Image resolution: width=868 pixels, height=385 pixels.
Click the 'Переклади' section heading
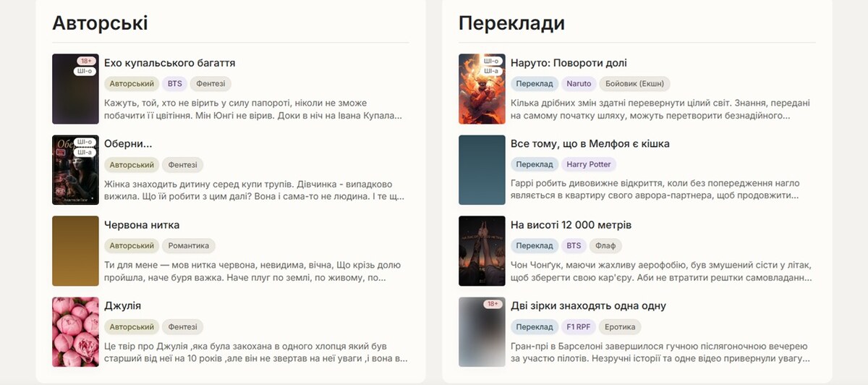(x=511, y=23)
